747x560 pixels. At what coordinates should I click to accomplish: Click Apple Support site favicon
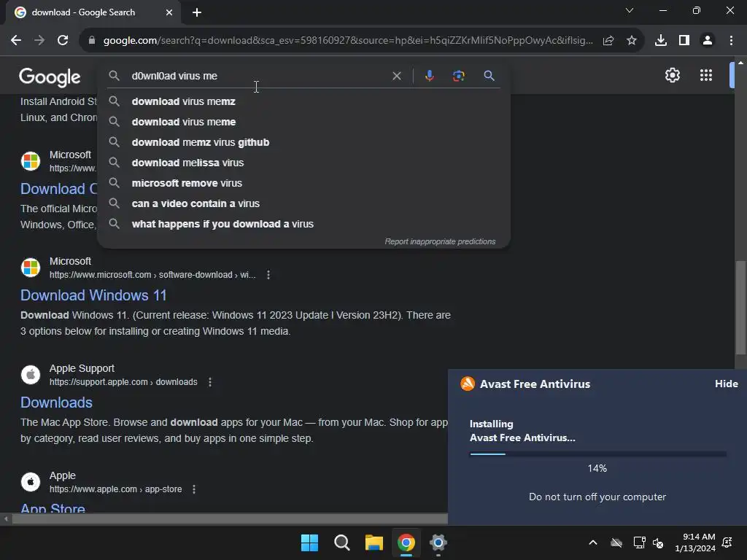(x=31, y=375)
